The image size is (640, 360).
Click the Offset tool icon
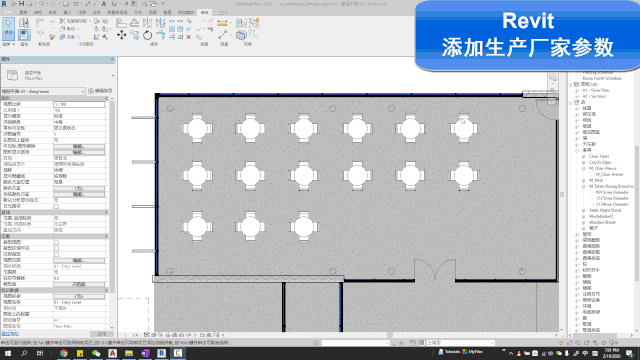pyautogui.click(x=134, y=23)
